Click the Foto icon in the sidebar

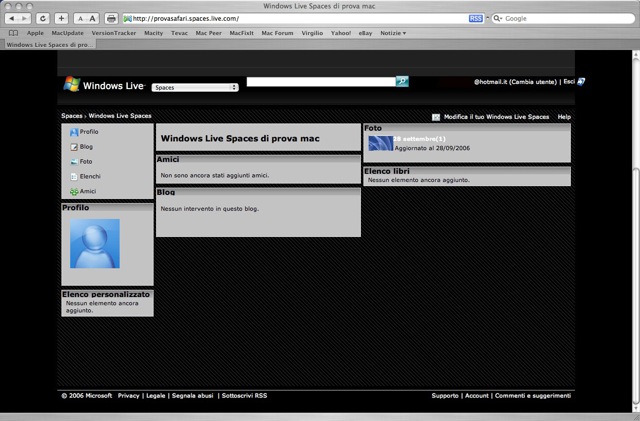(74, 162)
